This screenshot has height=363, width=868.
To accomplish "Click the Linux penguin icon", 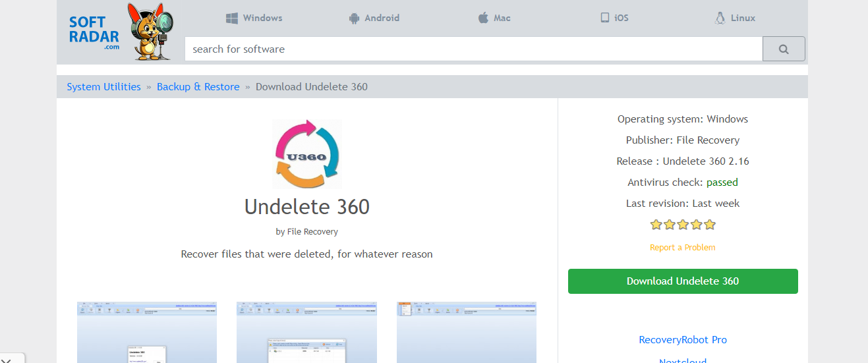I will click(x=720, y=18).
